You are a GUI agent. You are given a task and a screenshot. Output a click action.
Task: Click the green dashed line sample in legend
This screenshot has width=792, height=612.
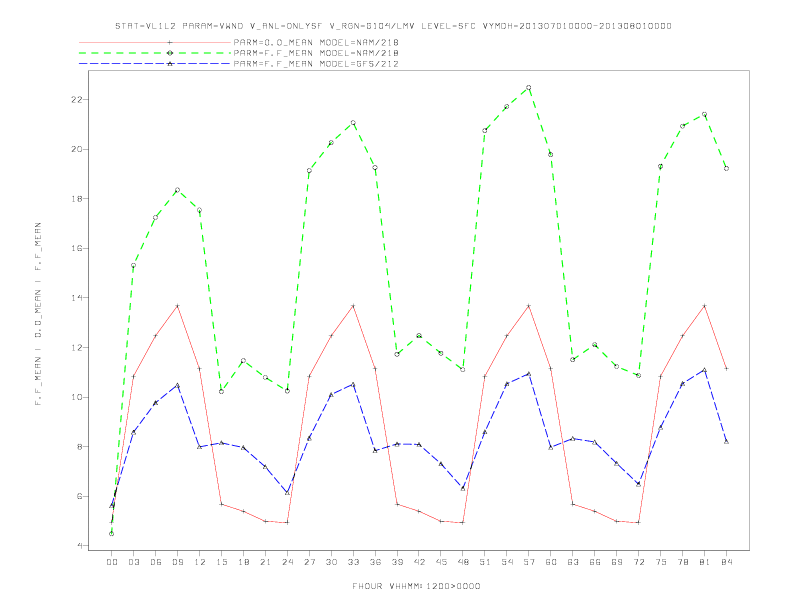pyautogui.click(x=155, y=53)
